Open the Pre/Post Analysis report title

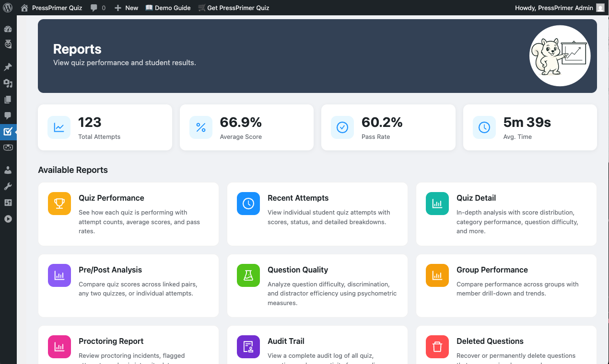pyautogui.click(x=110, y=270)
